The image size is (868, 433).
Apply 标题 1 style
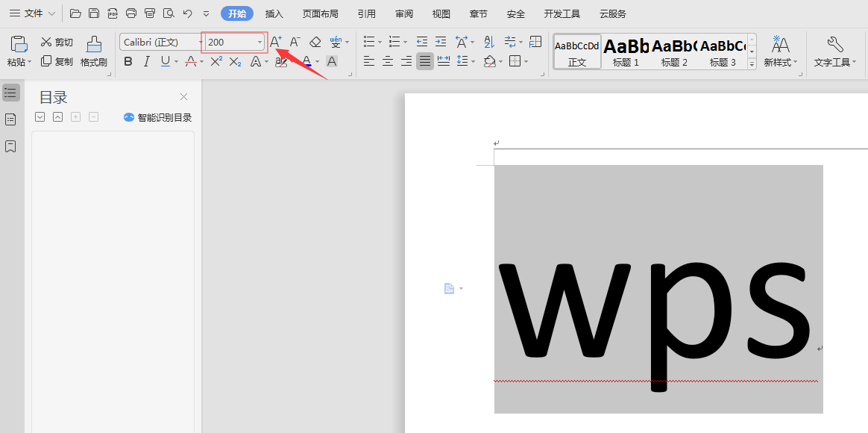pyautogui.click(x=626, y=52)
